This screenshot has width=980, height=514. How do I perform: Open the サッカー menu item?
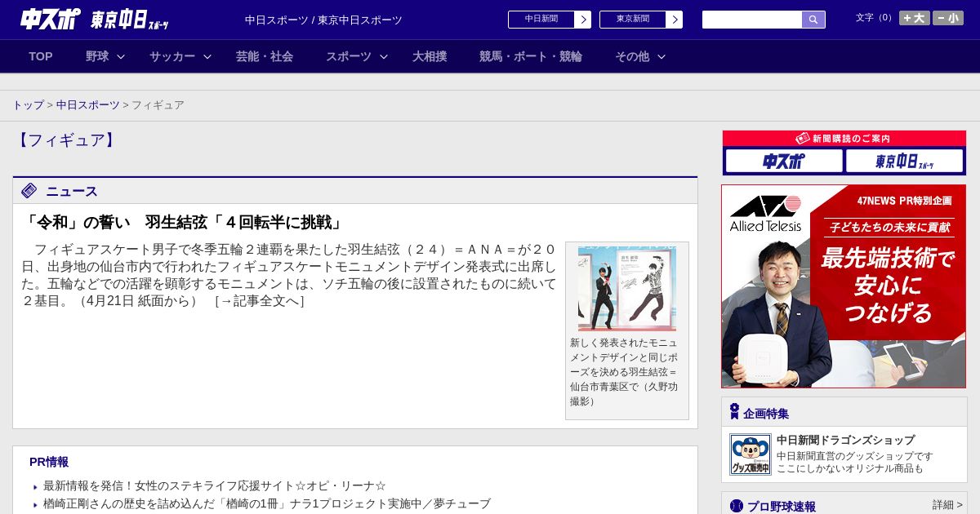[x=172, y=56]
